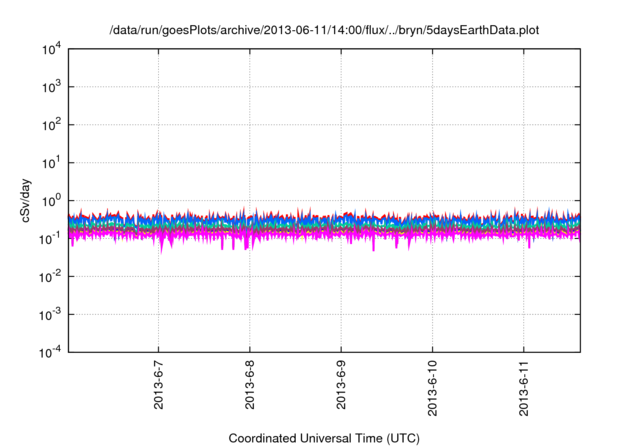Screen dimensions: 640x448
Task: Select the 2013-6-10 date tick label
Action: pos(432,388)
